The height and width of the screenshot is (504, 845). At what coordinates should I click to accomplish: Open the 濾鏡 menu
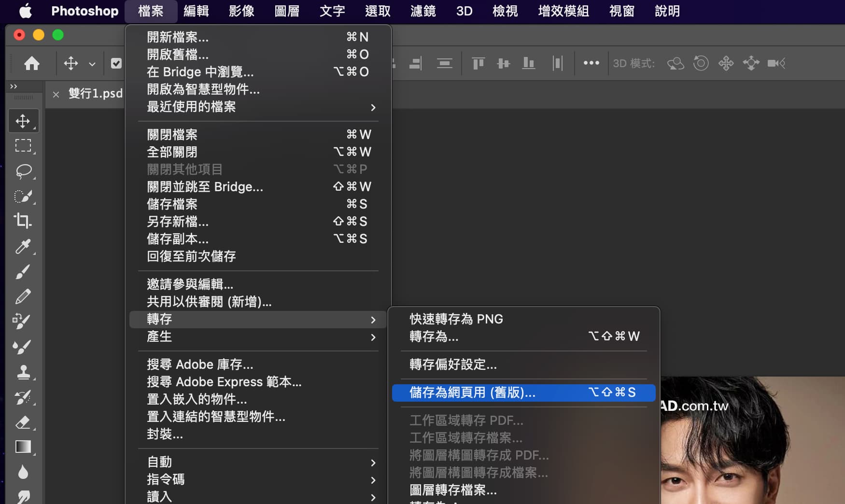point(423,11)
